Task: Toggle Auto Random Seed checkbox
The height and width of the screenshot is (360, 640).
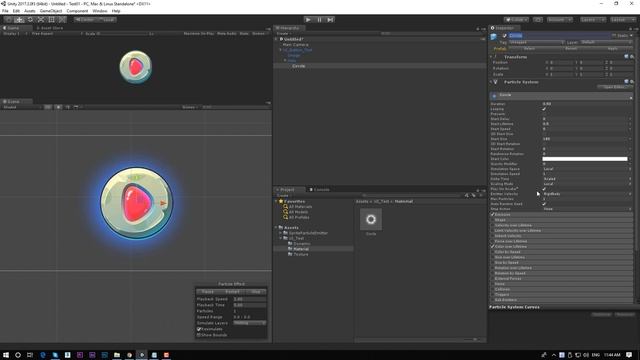Action: 544,204
